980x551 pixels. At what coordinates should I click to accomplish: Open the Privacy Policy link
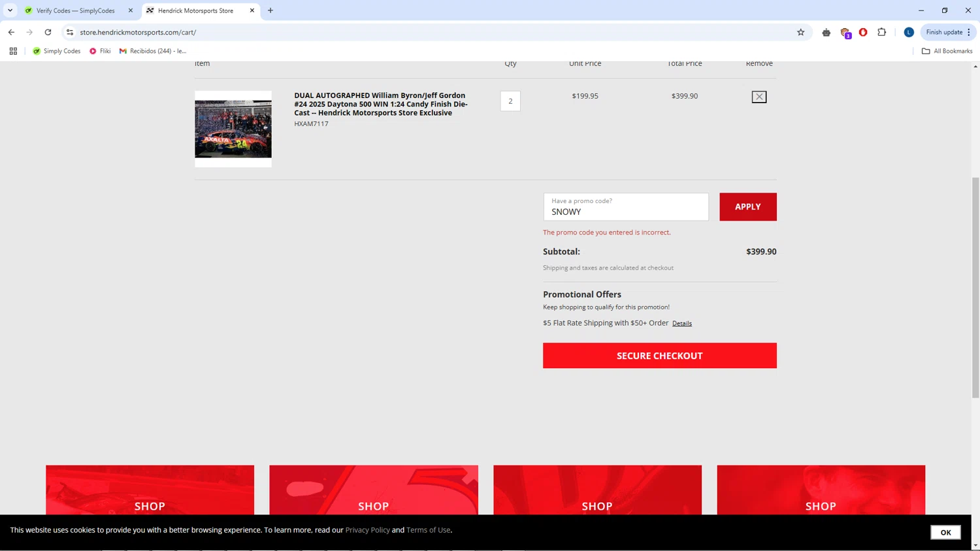(x=367, y=530)
